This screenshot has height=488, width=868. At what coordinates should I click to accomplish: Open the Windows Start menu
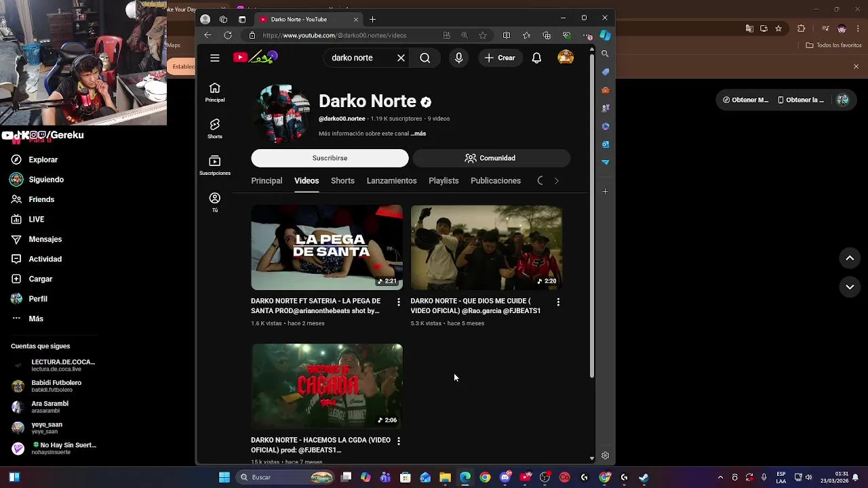click(x=224, y=477)
